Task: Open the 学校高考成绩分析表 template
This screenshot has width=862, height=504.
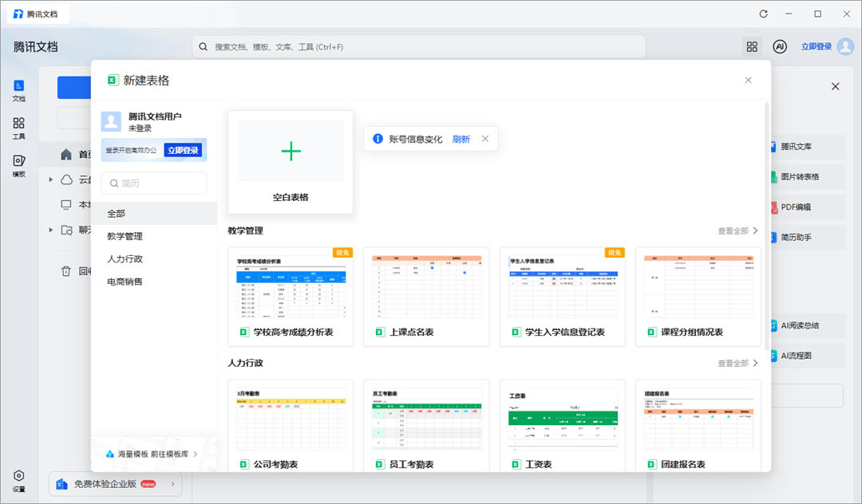Action: (291, 297)
